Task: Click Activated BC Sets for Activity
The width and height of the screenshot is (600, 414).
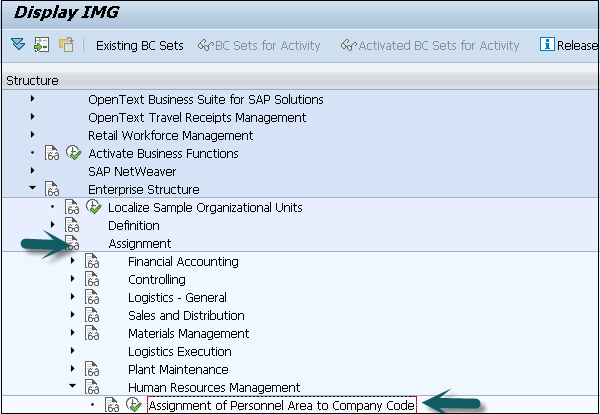Action: coord(430,45)
